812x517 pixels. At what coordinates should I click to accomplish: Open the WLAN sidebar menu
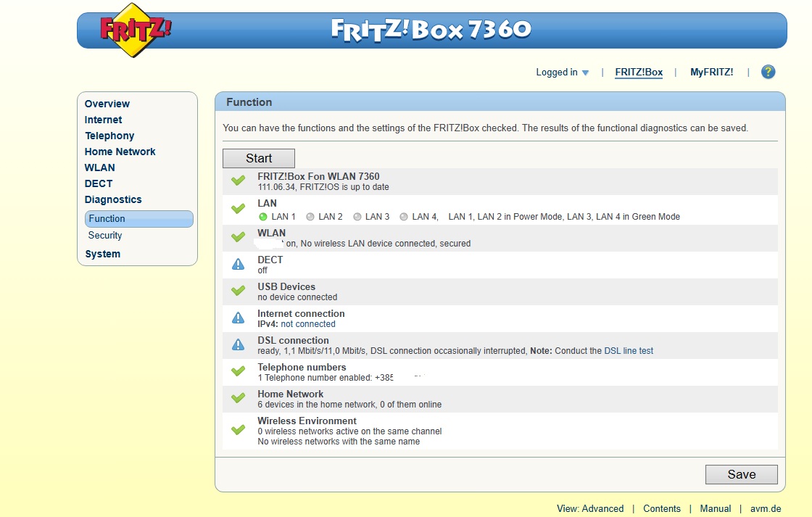coord(99,167)
